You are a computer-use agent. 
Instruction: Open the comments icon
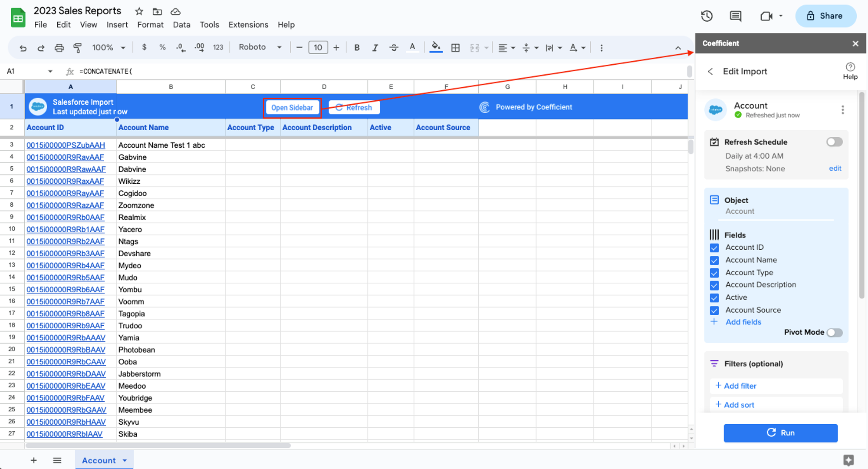735,16
